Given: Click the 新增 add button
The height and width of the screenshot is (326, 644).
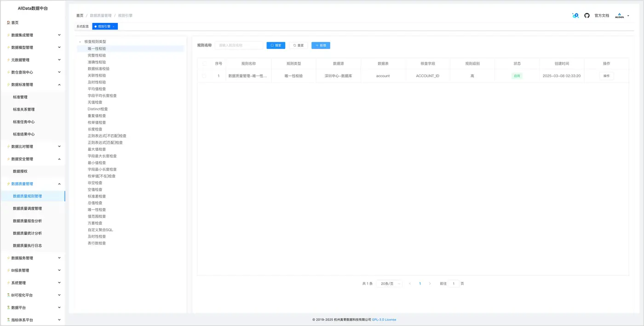Looking at the screenshot, I should click(321, 46).
